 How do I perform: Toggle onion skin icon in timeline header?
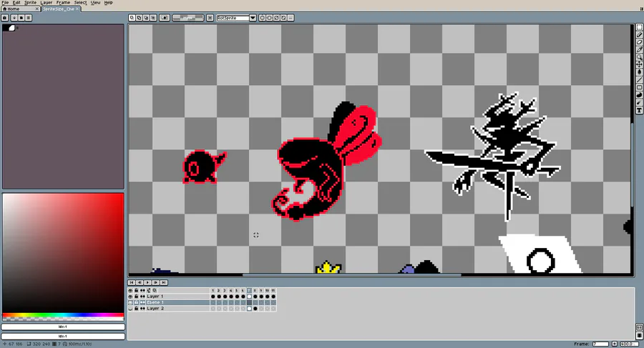(x=155, y=290)
